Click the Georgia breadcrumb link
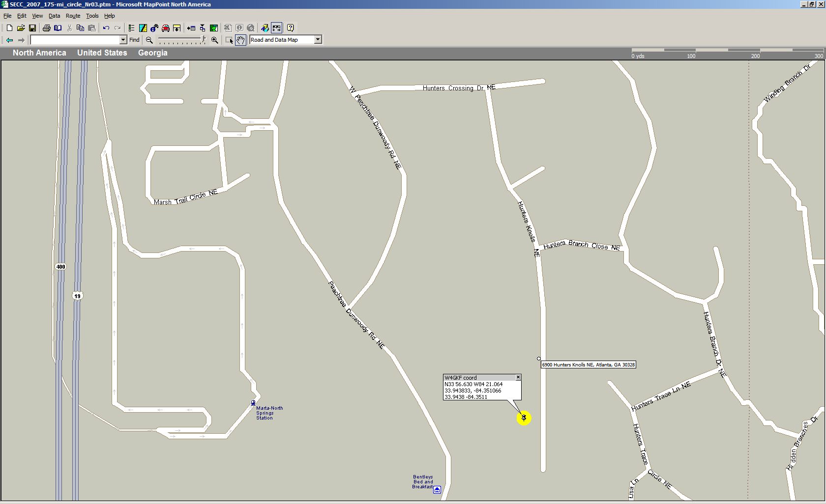 [x=152, y=53]
